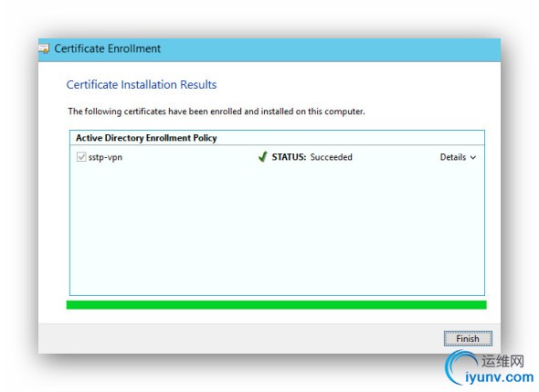Screen dimensions: 539x392
Task: Click the Finish button
Action: 468,339
